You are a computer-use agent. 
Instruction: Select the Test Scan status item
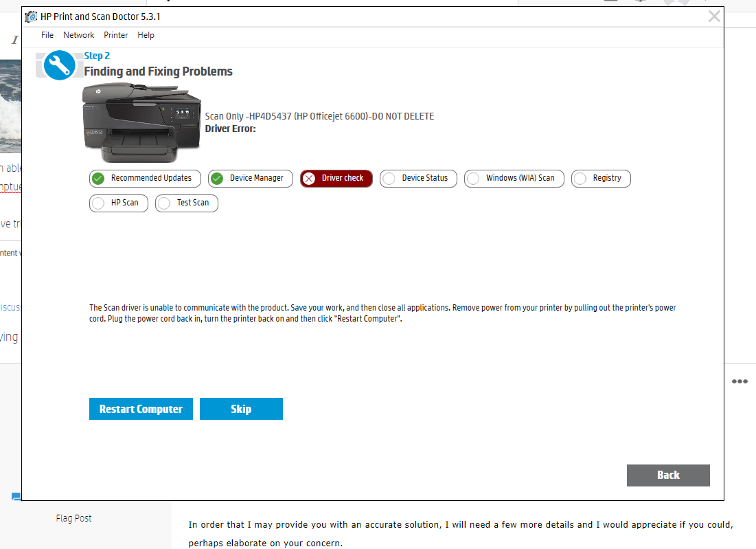(187, 203)
